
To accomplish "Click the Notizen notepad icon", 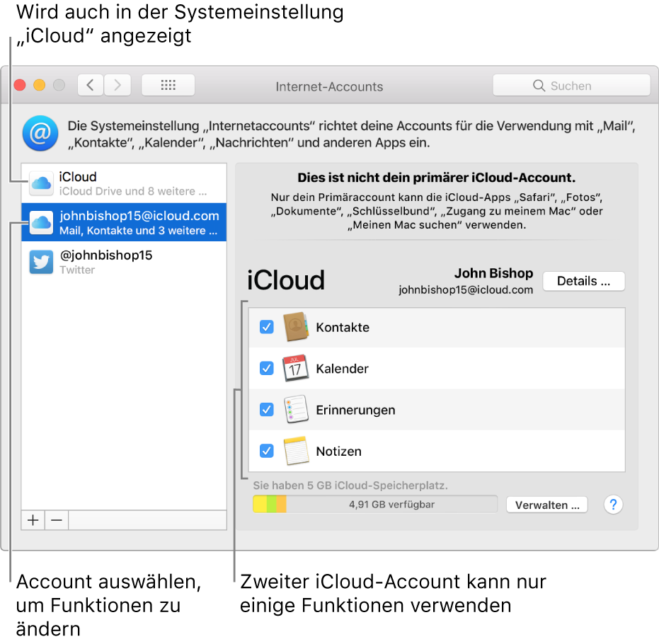I will click(296, 450).
